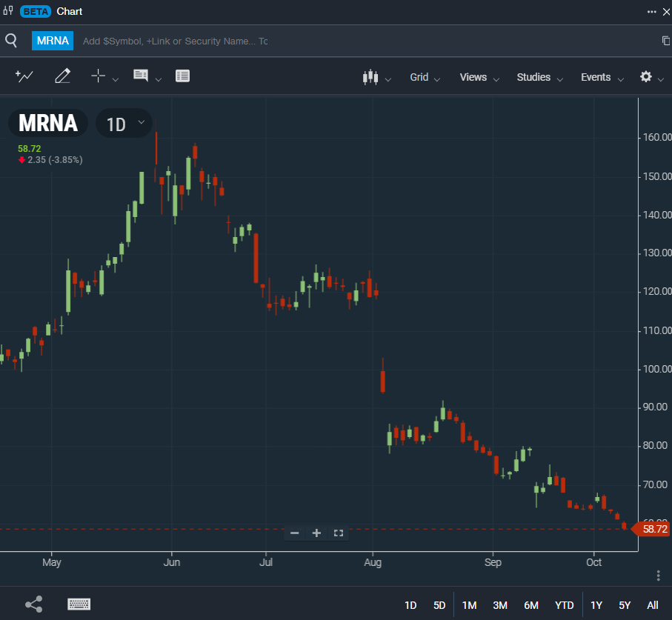Click the vertical dots below price axis
The height and width of the screenshot is (620, 672).
click(x=658, y=576)
